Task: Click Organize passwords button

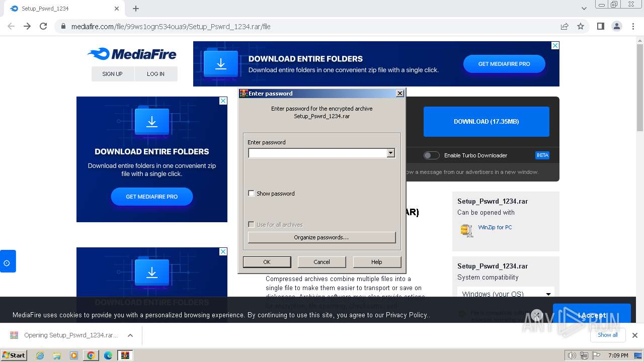Action: (321, 237)
